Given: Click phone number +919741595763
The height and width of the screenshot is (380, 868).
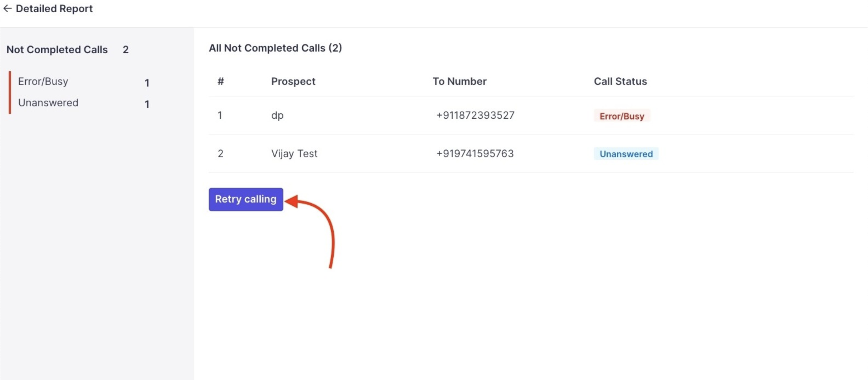Looking at the screenshot, I should click(475, 154).
